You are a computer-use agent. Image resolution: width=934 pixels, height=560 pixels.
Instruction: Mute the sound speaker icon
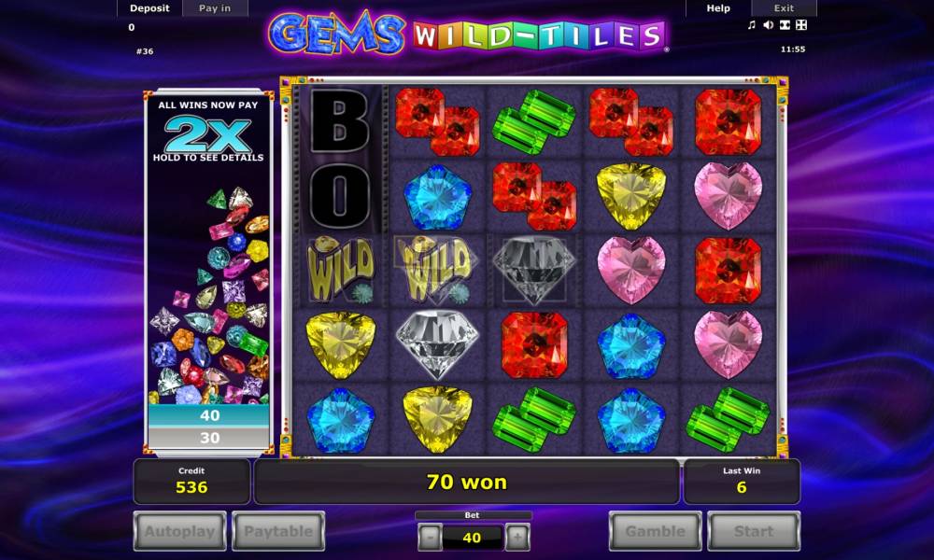click(x=769, y=24)
